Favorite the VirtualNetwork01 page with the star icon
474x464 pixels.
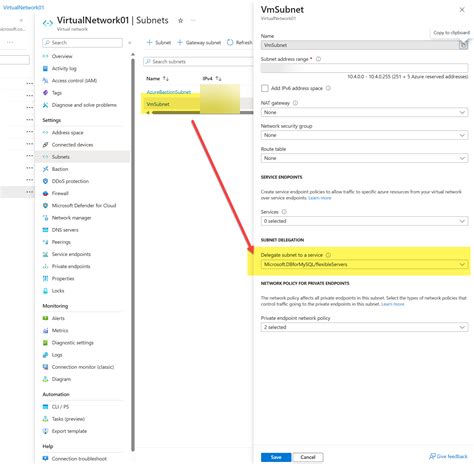coord(180,21)
